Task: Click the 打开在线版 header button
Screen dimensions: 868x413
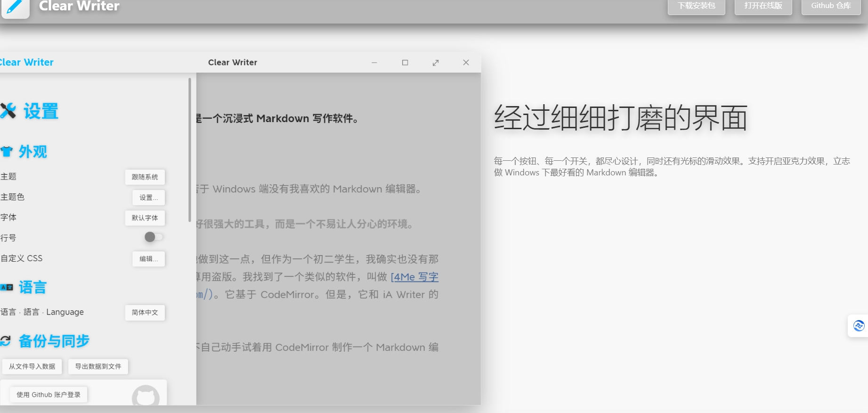Action: [763, 6]
